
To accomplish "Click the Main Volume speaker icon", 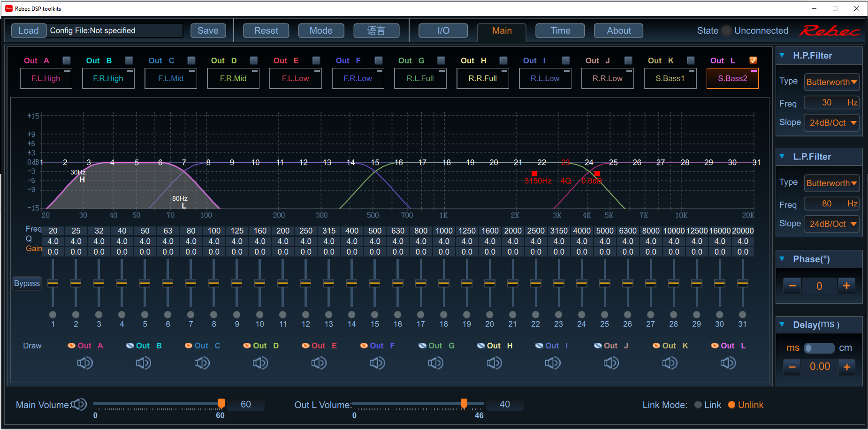I will point(79,404).
